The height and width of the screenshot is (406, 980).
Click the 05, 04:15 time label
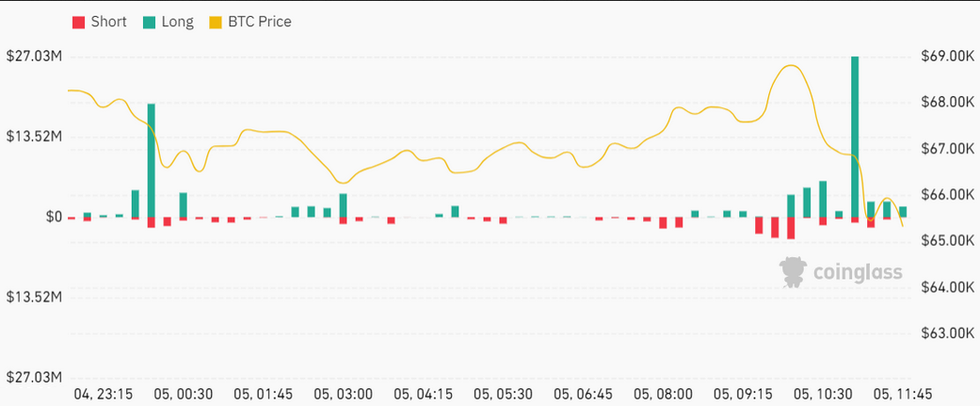coord(423,394)
